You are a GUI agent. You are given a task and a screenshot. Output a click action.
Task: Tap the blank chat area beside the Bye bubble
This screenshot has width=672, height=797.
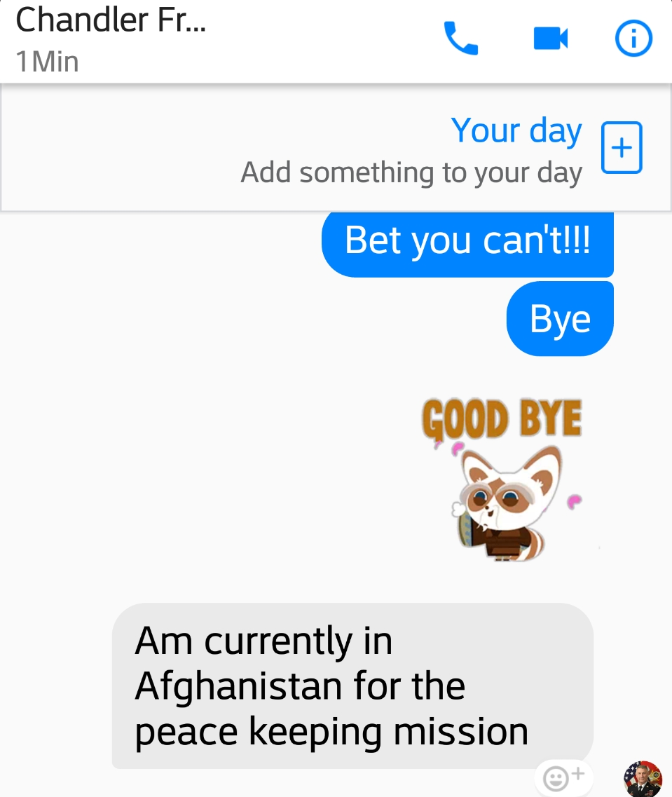click(254, 319)
